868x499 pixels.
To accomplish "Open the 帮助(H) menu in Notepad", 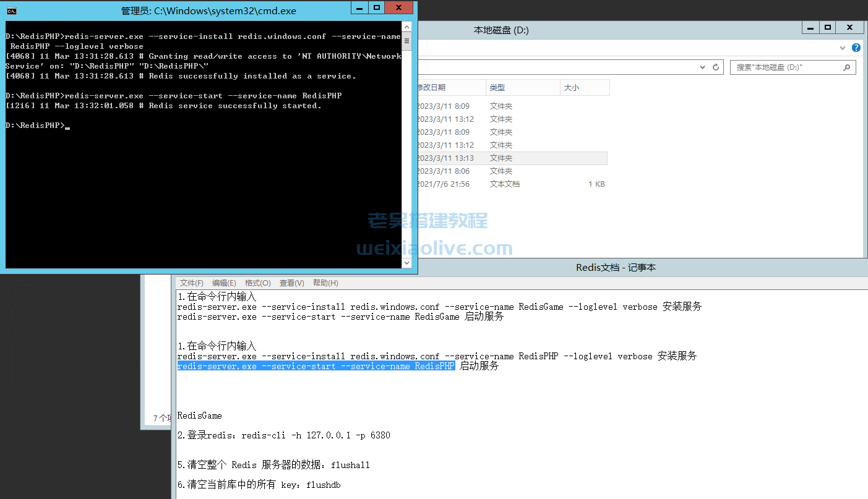I will pos(325,283).
